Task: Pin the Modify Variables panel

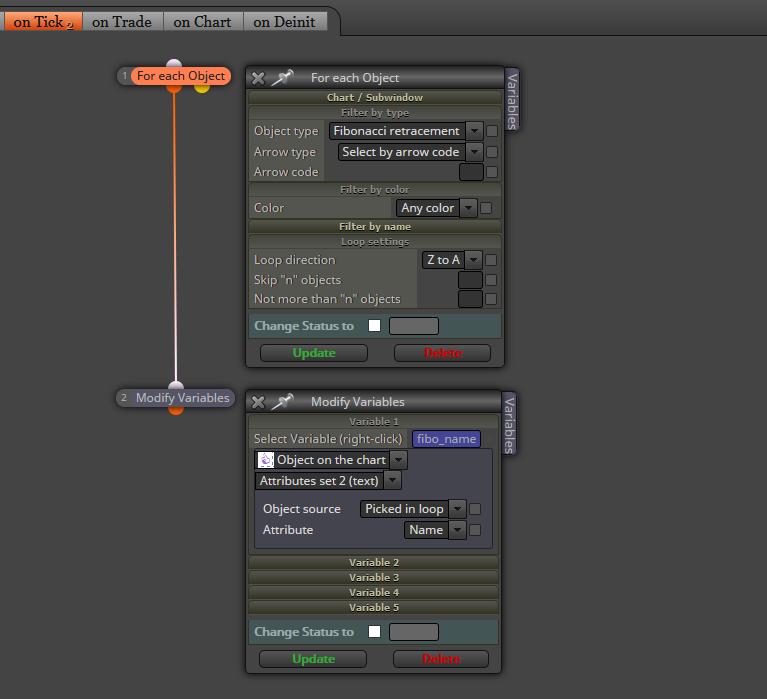Action: pyautogui.click(x=282, y=402)
